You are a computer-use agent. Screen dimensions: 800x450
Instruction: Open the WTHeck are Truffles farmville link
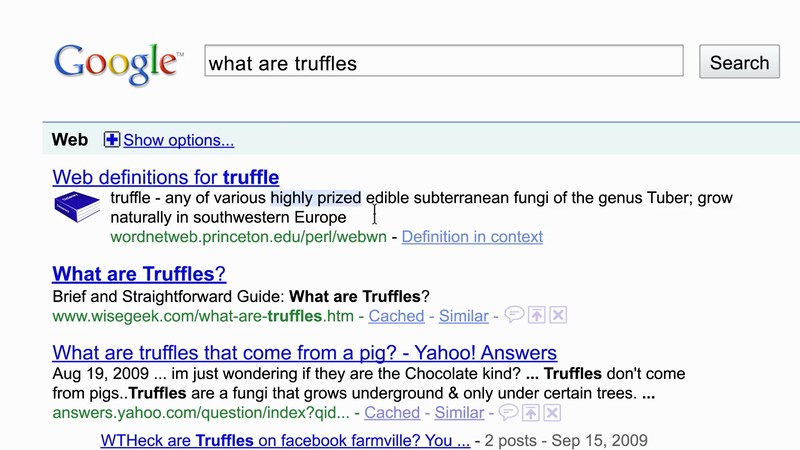click(x=285, y=440)
